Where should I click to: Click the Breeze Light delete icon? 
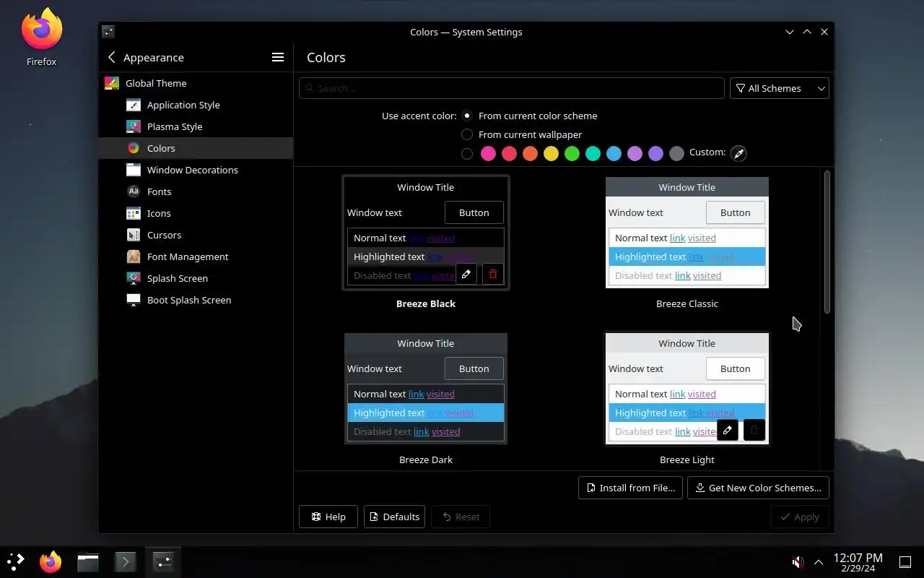point(754,430)
